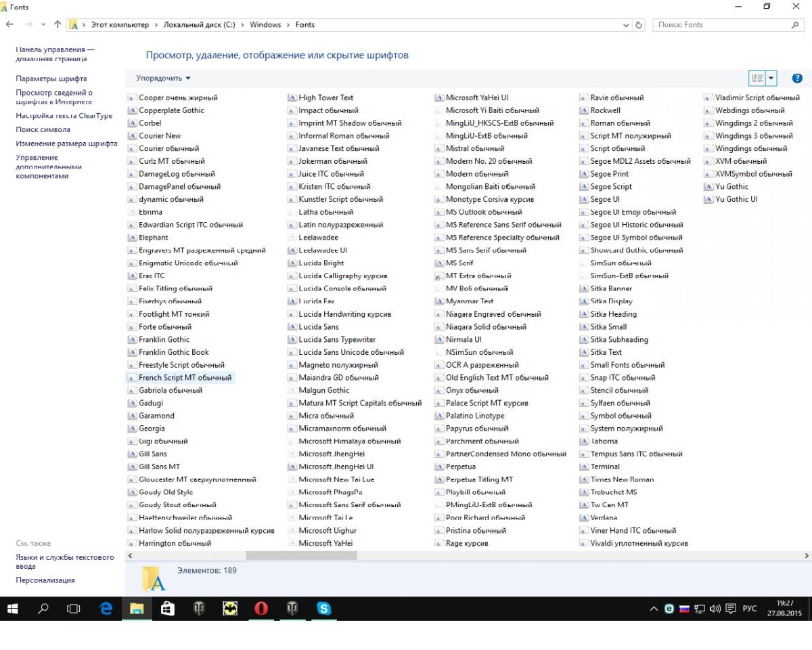This screenshot has height=650, width=812.
Task: Click the volume icon in system tray
Action: pos(715,609)
